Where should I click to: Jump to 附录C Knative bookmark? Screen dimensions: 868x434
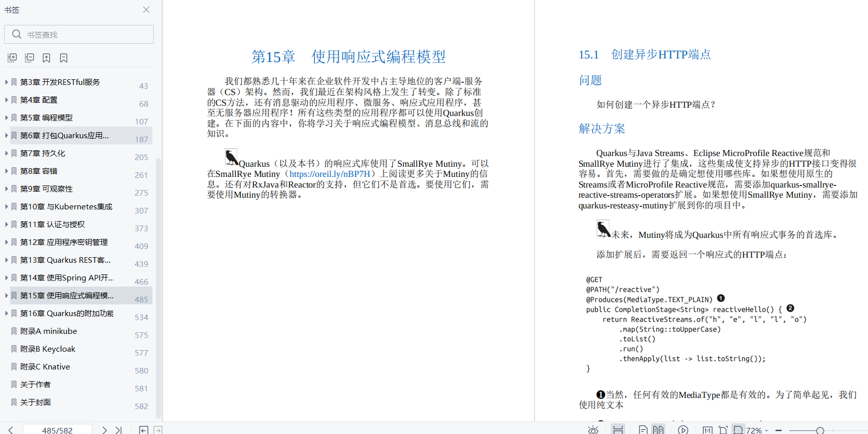click(x=45, y=366)
